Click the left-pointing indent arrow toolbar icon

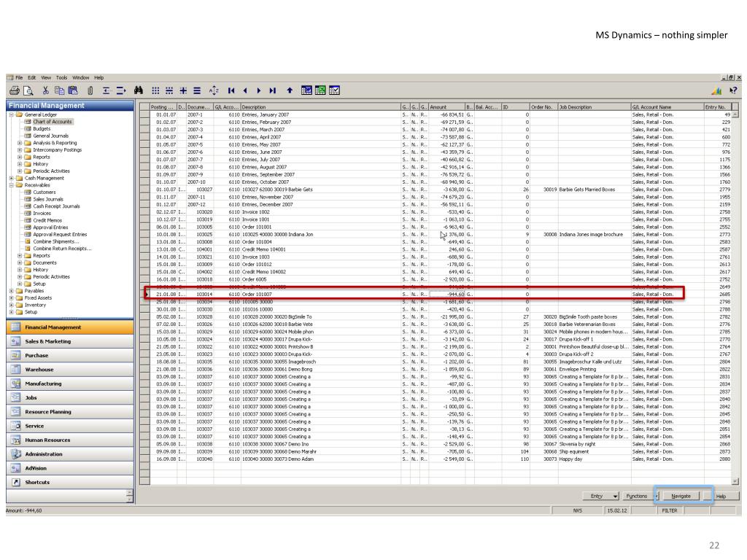[107, 90]
